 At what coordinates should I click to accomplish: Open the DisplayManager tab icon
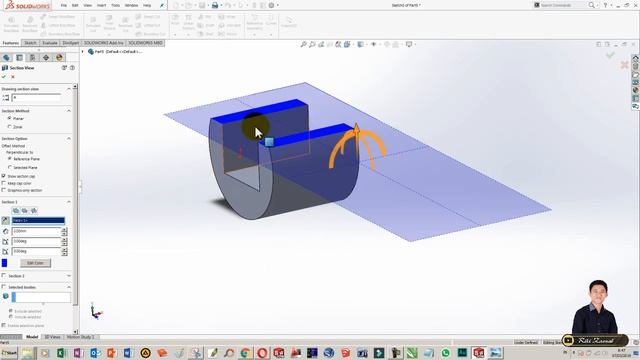point(59,58)
